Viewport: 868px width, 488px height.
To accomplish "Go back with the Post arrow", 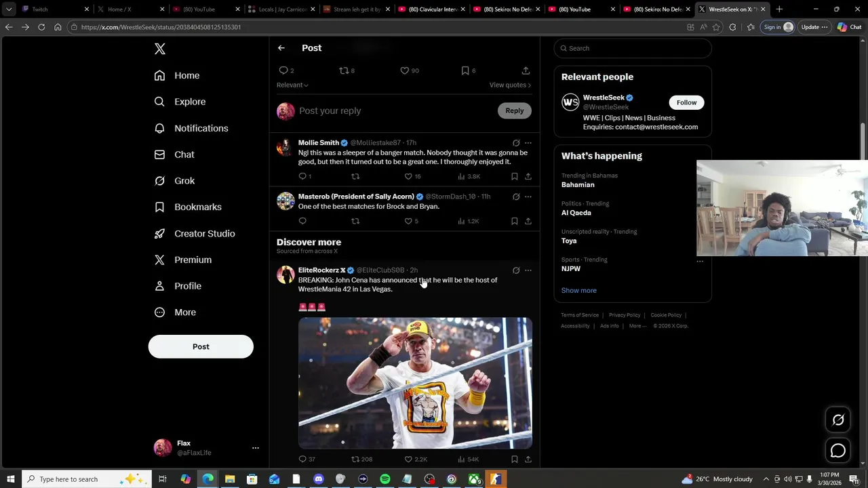I will pos(281,48).
